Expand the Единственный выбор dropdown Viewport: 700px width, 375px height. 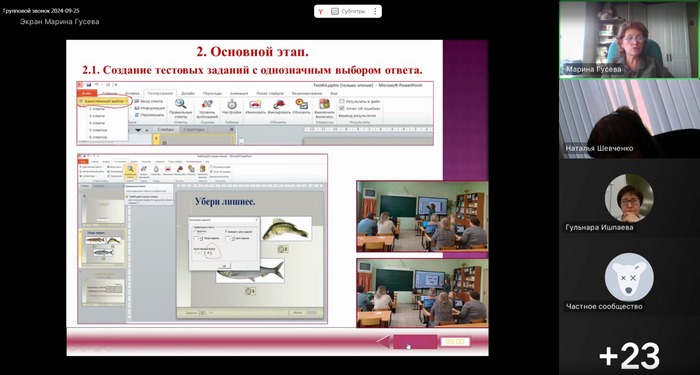coord(104,101)
